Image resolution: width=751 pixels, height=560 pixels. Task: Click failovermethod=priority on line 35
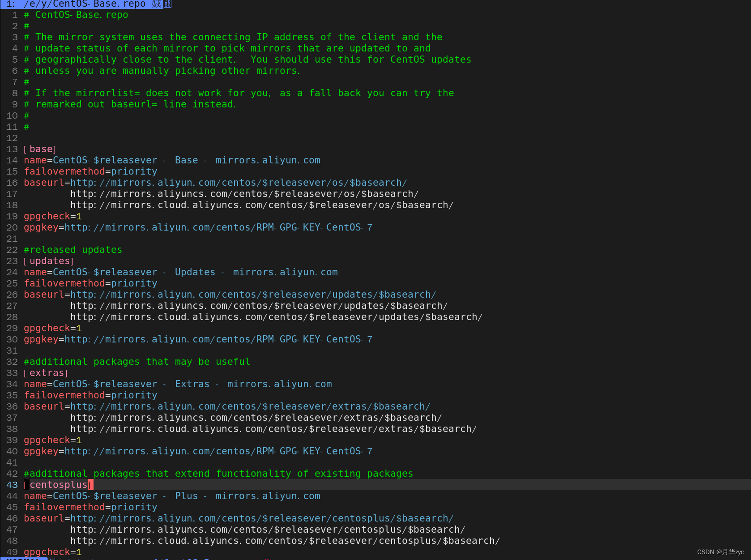click(90, 395)
